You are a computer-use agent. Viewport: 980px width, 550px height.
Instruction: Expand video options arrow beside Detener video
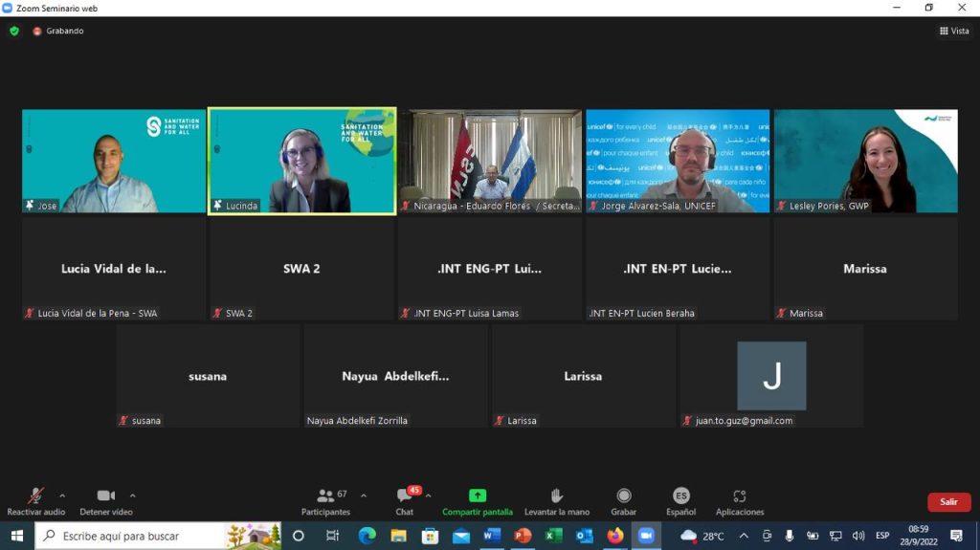coord(132,495)
